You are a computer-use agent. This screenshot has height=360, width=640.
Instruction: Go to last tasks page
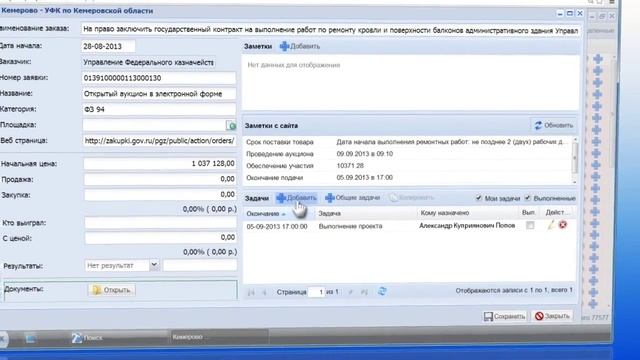[x=364, y=292]
